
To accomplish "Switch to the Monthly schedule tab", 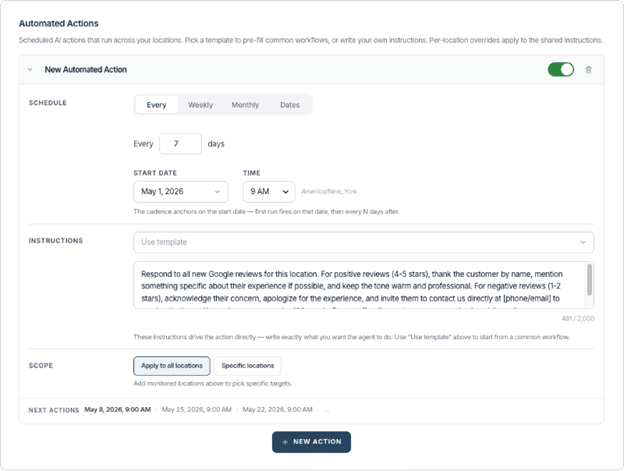I will click(x=245, y=105).
